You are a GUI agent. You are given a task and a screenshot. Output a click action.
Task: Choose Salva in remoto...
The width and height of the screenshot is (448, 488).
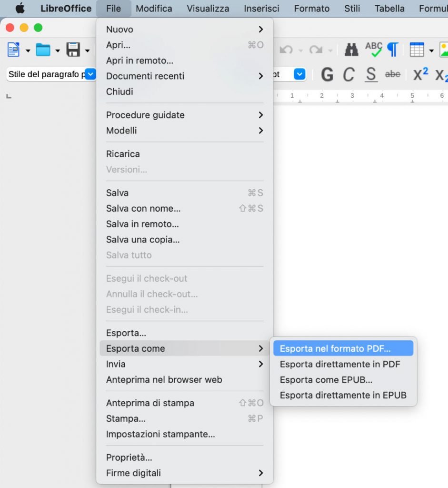pos(185,224)
